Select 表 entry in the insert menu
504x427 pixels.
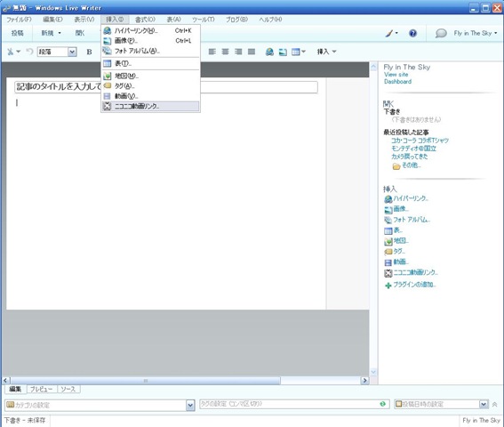click(150, 63)
